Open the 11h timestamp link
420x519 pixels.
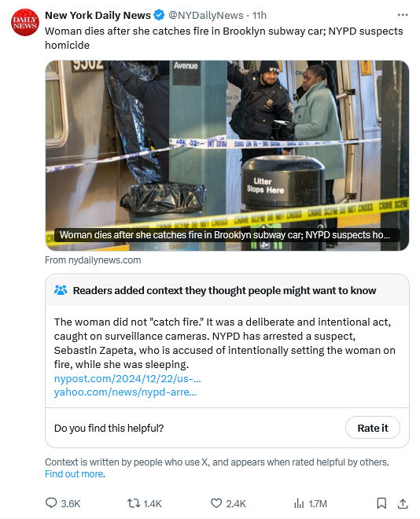coord(259,15)
